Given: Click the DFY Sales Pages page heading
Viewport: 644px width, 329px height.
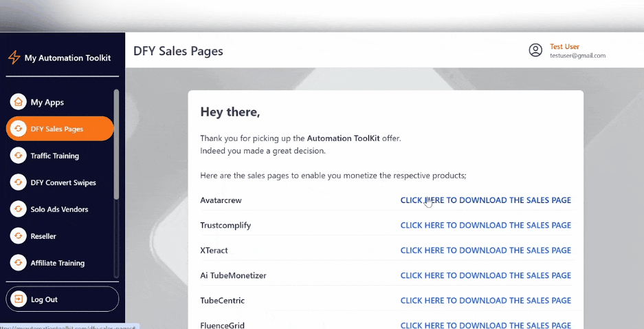Looking at the screenshot, I should 178,51.
